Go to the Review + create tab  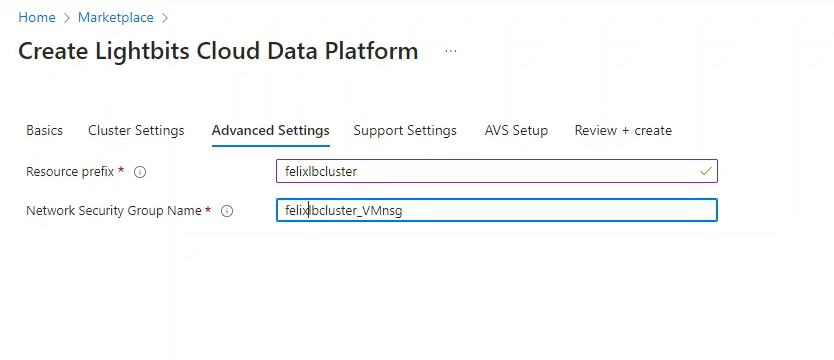623,130
